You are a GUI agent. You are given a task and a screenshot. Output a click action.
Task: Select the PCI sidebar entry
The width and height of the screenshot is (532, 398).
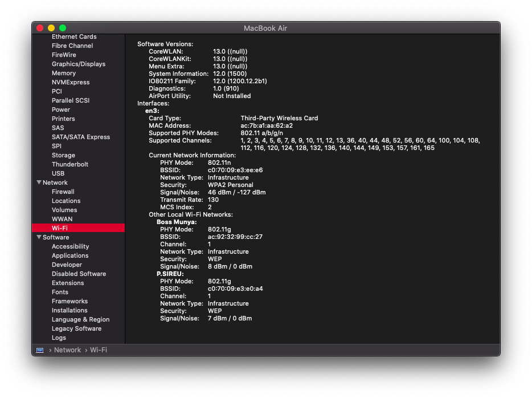[56, 91]
